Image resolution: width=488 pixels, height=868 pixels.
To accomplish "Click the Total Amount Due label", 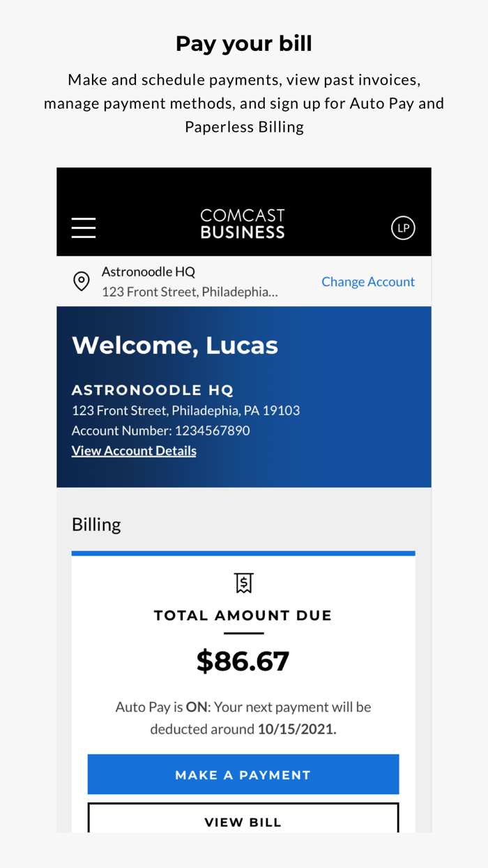I will pos(243,615).
